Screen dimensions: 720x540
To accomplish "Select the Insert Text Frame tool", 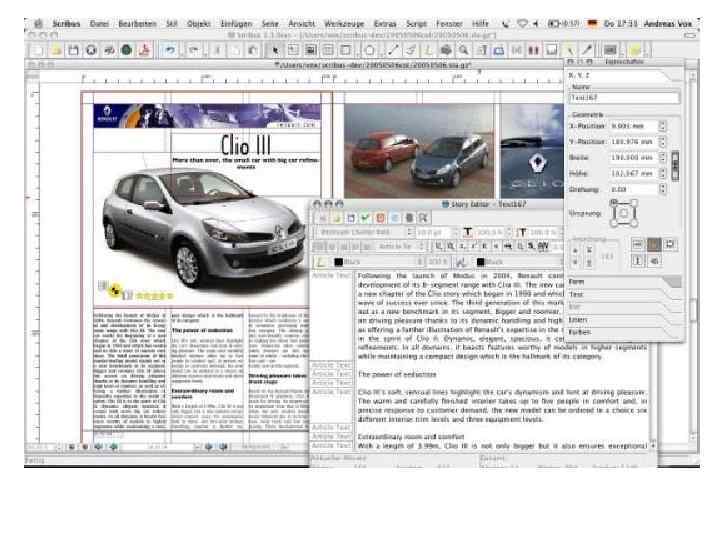I will click(x=293, y=50).
